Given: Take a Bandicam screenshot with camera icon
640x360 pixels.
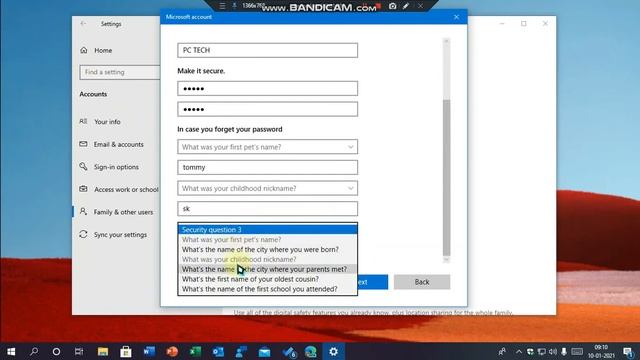Looking at the screenshot, I should tap(392, 6).
